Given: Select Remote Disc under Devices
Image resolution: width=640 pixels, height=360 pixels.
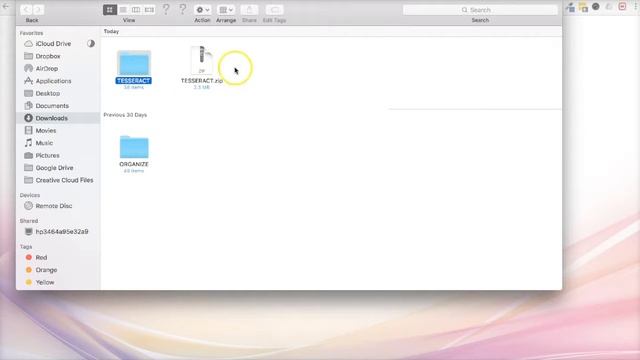Looking at the screenshot, I should point(53,206).
